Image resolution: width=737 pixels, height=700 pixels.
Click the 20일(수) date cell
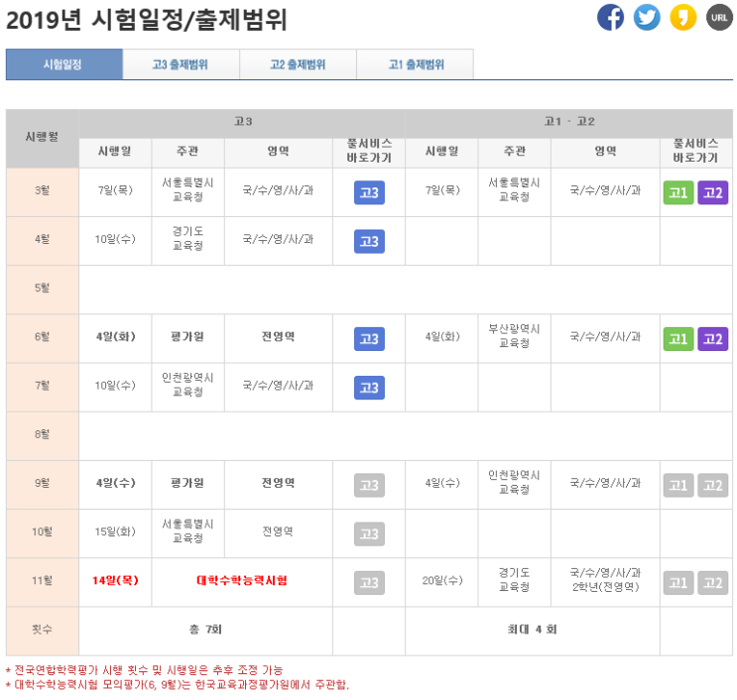tap(441, 581)
